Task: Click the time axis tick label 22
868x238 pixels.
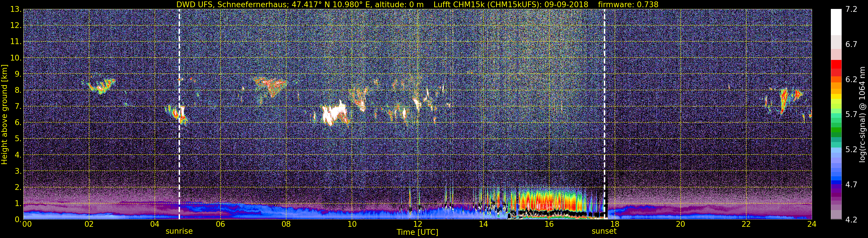Action: point(746,224)
